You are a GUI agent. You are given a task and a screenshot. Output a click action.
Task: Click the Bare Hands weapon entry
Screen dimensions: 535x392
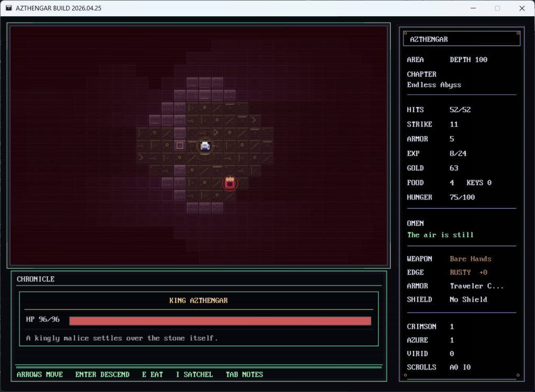coord(470,259)
